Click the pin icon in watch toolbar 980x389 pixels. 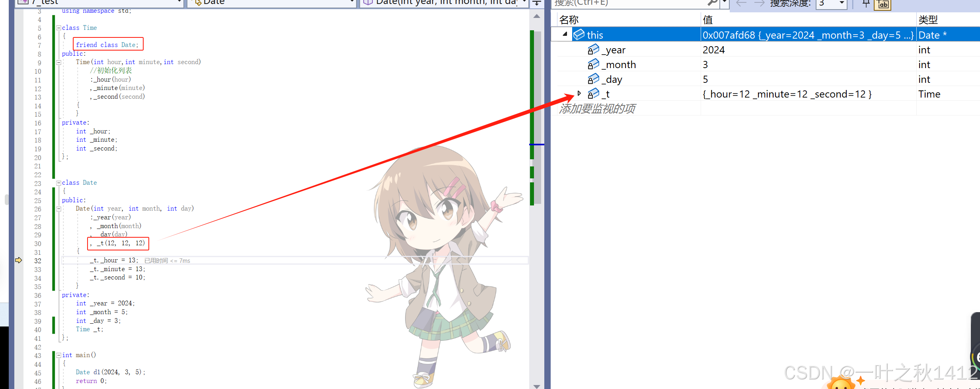coord(866,4)
